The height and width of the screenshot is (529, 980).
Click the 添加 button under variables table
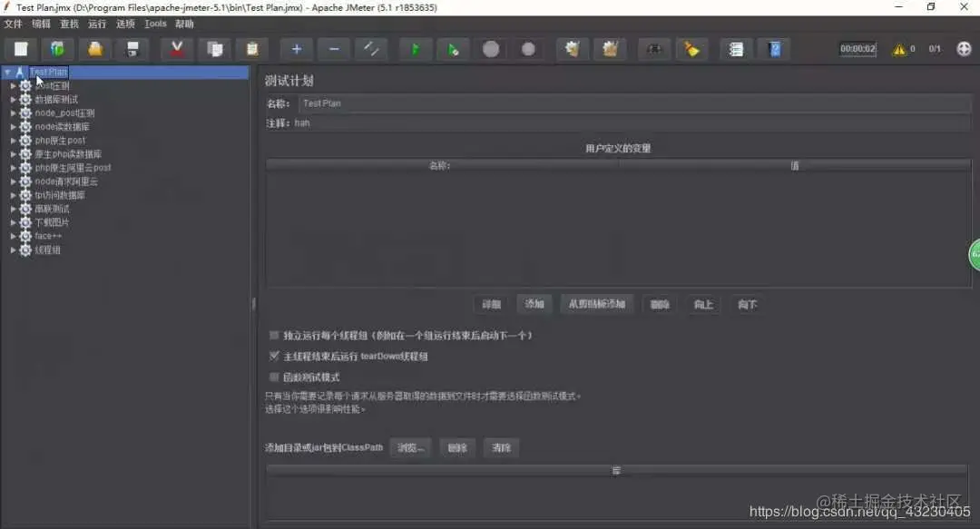point(534,304)
